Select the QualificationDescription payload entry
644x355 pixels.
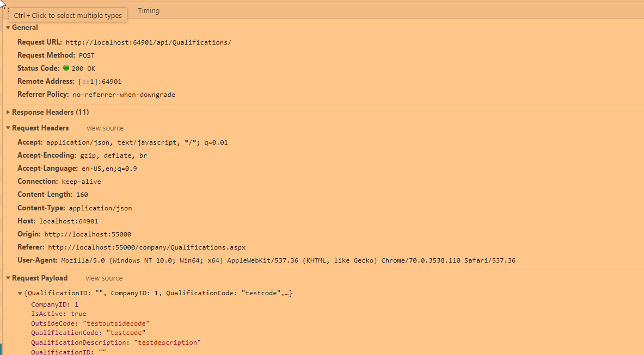tap(115, 343)
